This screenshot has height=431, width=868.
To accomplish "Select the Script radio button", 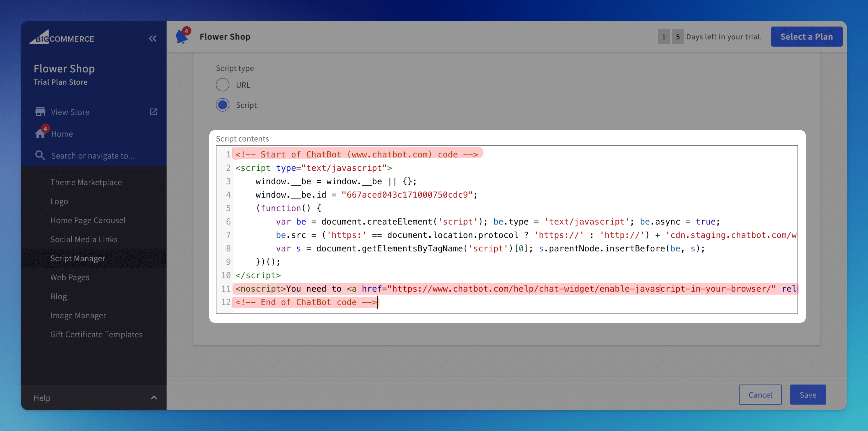I will [x=223, y=105].
